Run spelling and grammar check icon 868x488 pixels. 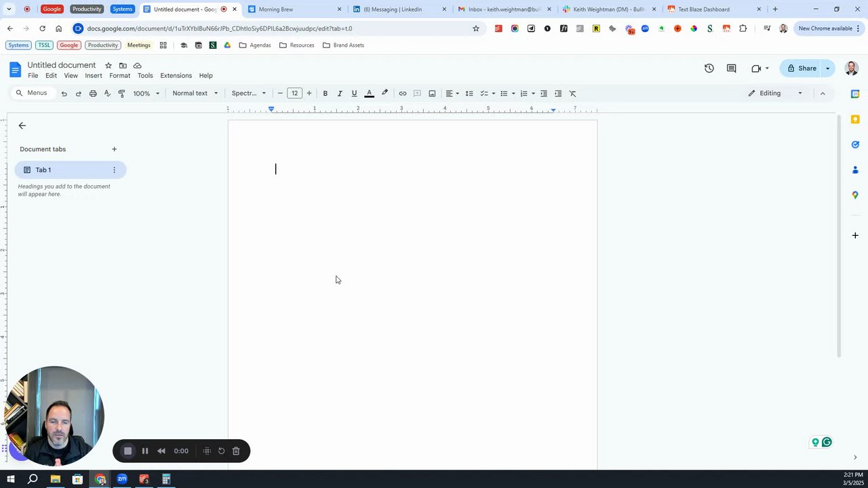tap(107, 94)
